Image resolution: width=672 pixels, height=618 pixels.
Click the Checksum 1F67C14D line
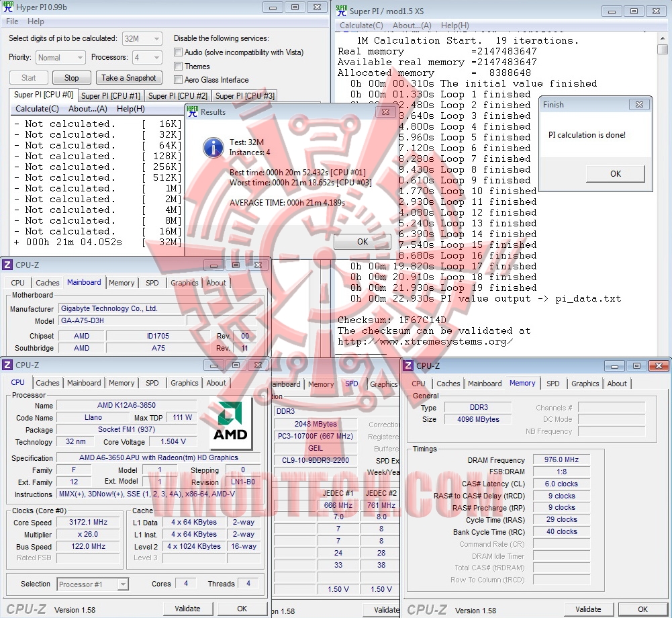click(x=391, y=320)
